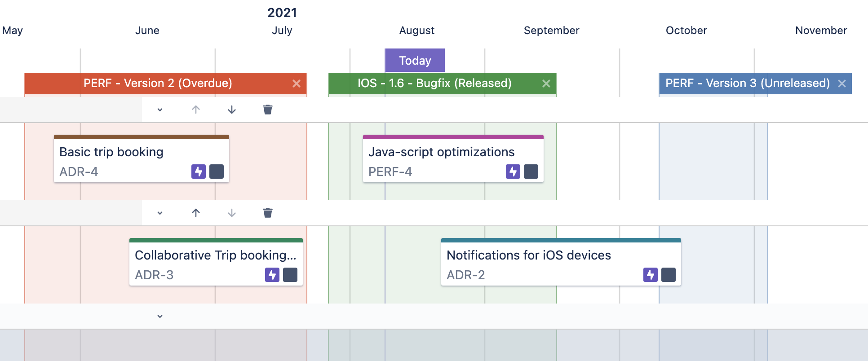Remove IOS - 1.6 - Bugfix release
868x361 pixels.
click(x=546, y=84)
